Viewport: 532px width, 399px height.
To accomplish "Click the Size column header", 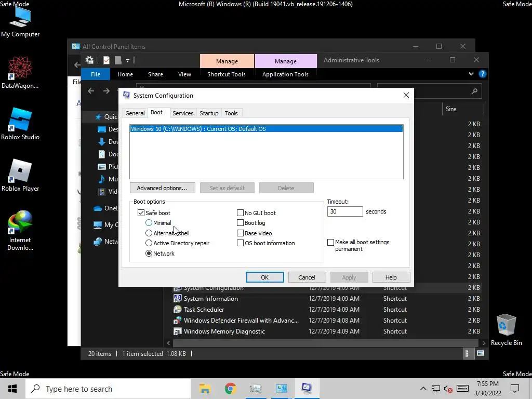I will coord(463,109).
